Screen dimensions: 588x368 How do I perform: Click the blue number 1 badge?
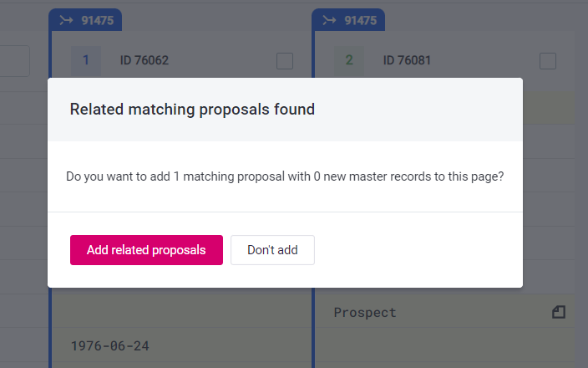click(85, 60)
